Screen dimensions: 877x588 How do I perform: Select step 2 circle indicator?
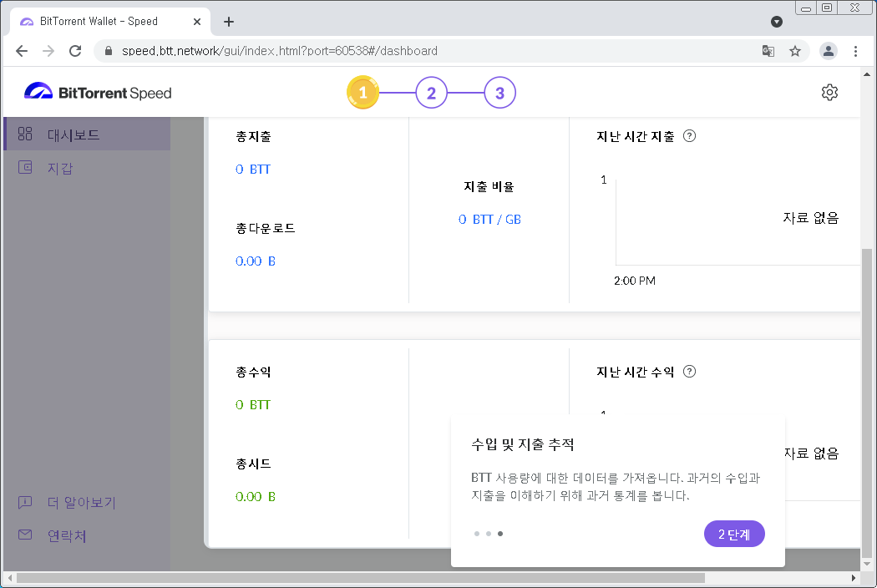point(431,93)
